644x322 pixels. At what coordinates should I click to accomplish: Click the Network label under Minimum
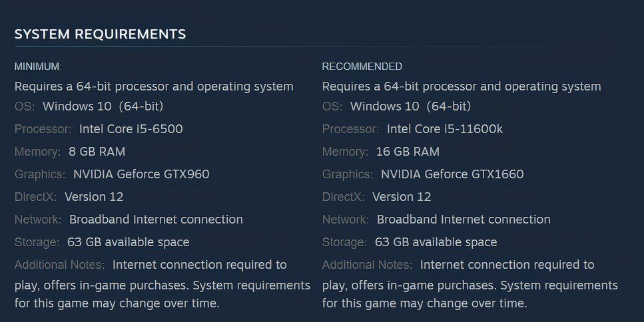(38, 220)
